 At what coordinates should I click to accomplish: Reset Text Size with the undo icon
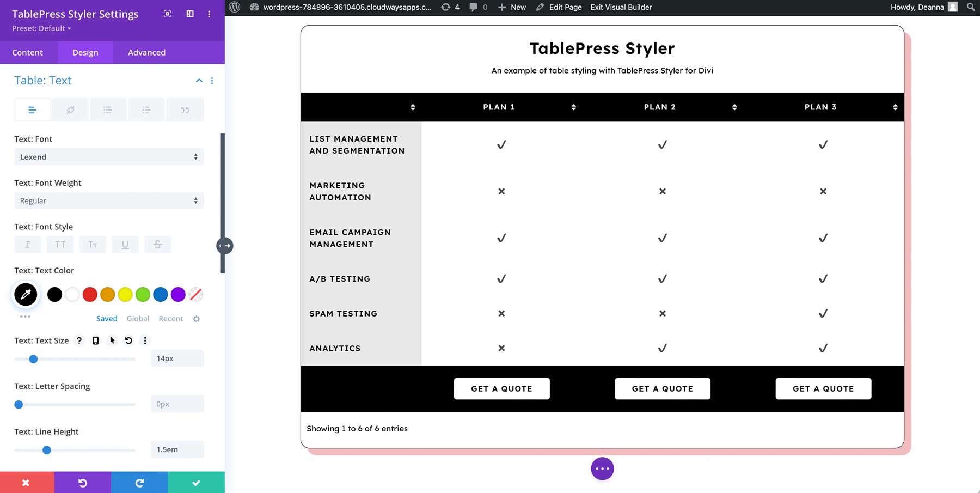(128, 340)
